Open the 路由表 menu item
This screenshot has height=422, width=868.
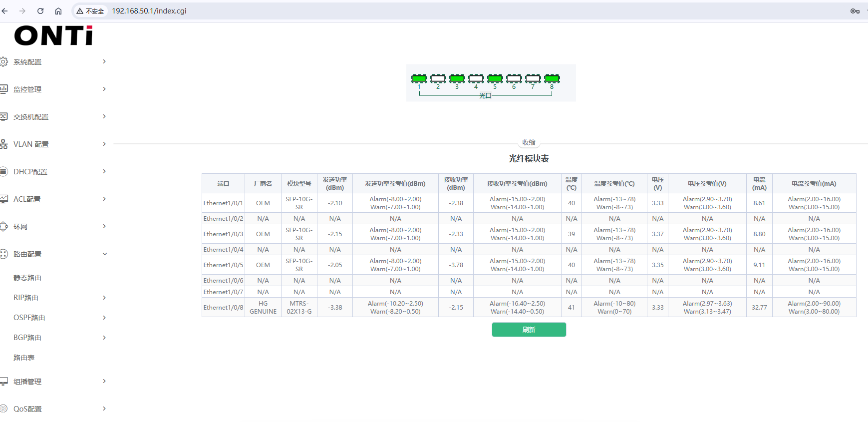[x=24, y=358]
